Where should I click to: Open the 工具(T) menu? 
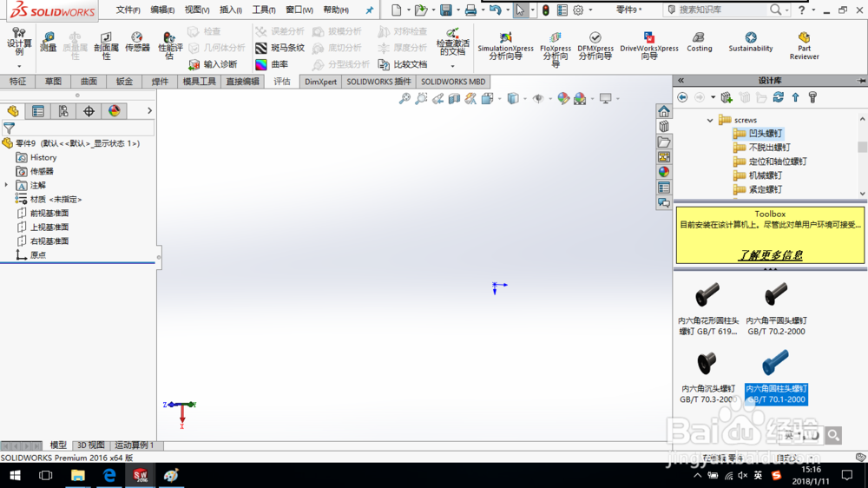pyautogui.click(x=264, y=10)
